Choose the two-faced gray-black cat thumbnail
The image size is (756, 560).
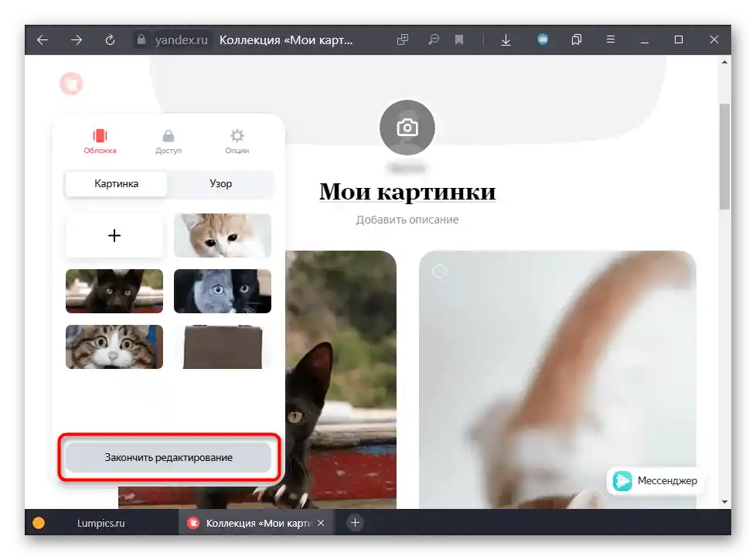[x=223, y=291]
